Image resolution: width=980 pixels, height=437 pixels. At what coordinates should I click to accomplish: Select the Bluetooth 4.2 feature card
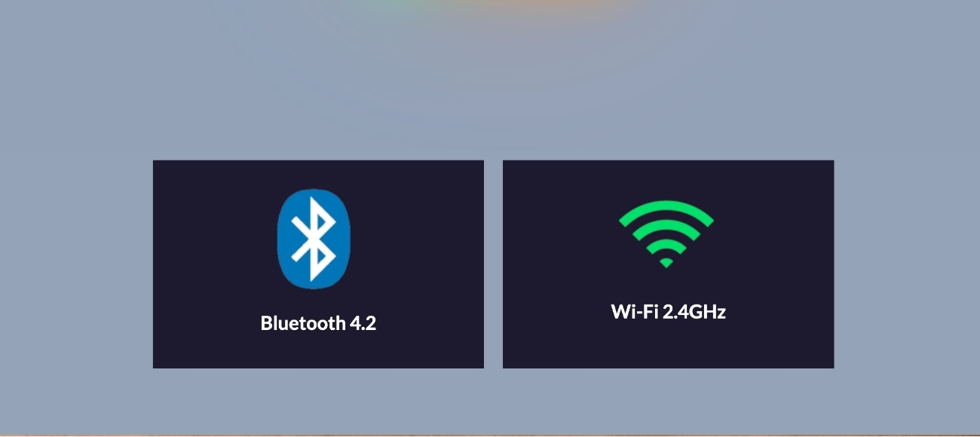(x=318, y=264)
